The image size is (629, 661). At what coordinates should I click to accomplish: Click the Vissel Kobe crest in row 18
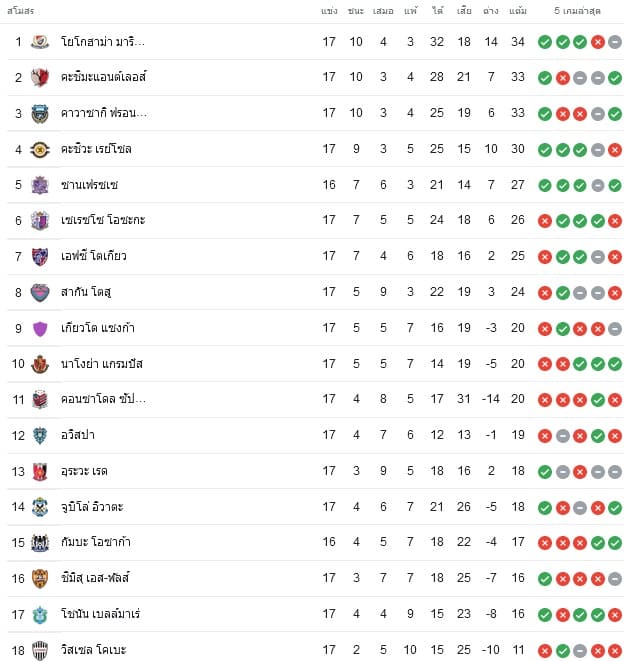(x=40, y=650)
